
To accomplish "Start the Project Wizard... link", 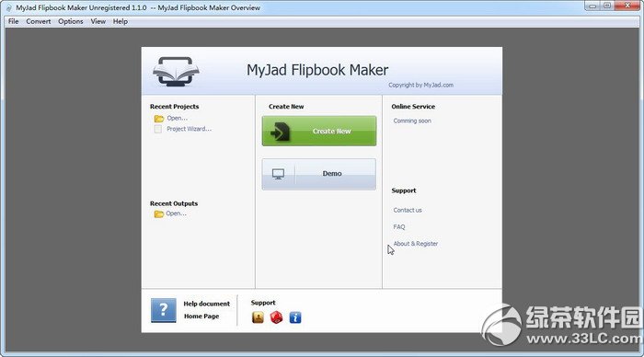I will (189, 129).
